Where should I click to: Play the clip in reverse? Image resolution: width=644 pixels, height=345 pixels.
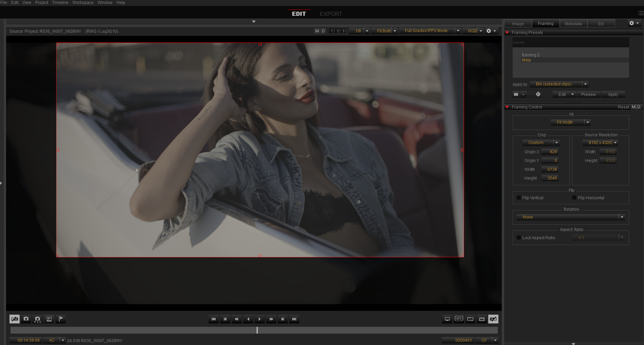coord(248,319)
